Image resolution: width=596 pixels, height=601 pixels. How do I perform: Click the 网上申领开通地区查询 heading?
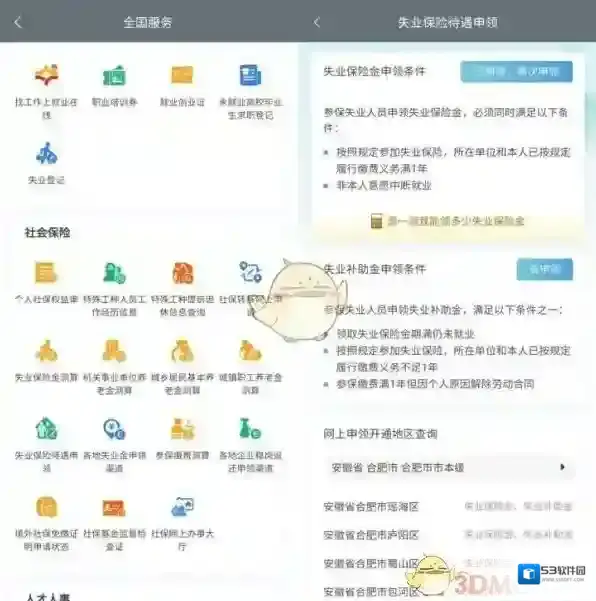(x=380, y=434)
